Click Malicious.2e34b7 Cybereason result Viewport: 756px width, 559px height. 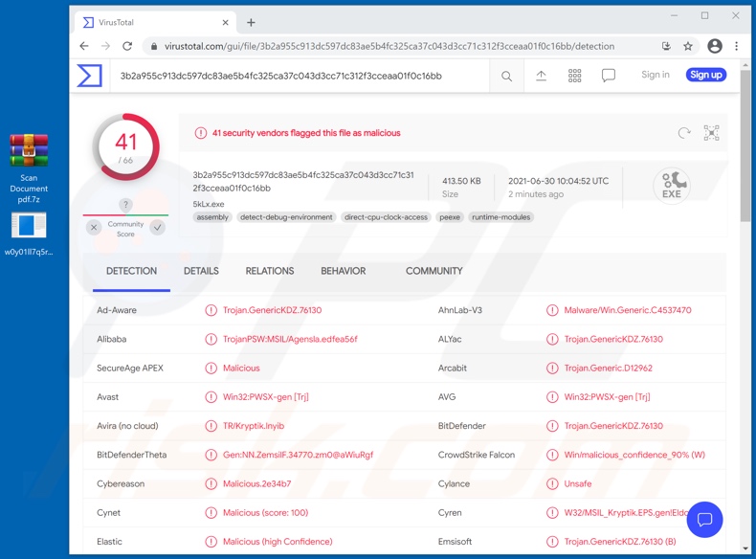click(257, 483)
